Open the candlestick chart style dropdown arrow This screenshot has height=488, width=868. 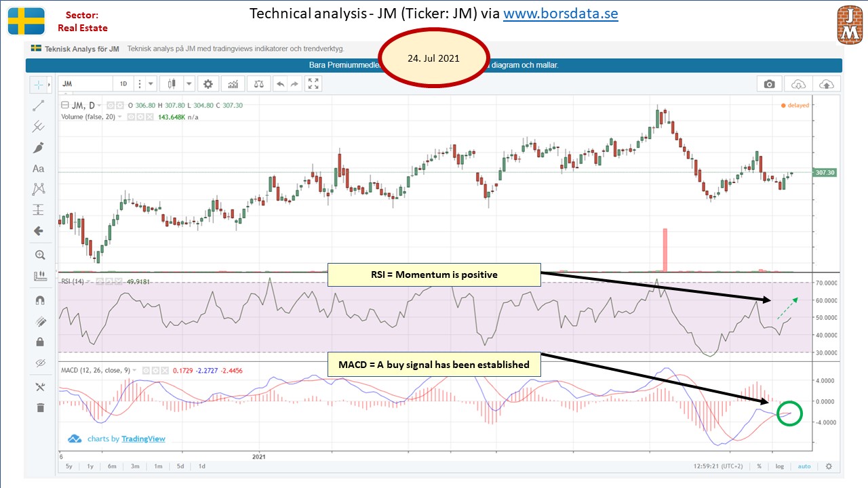[189, 84]
